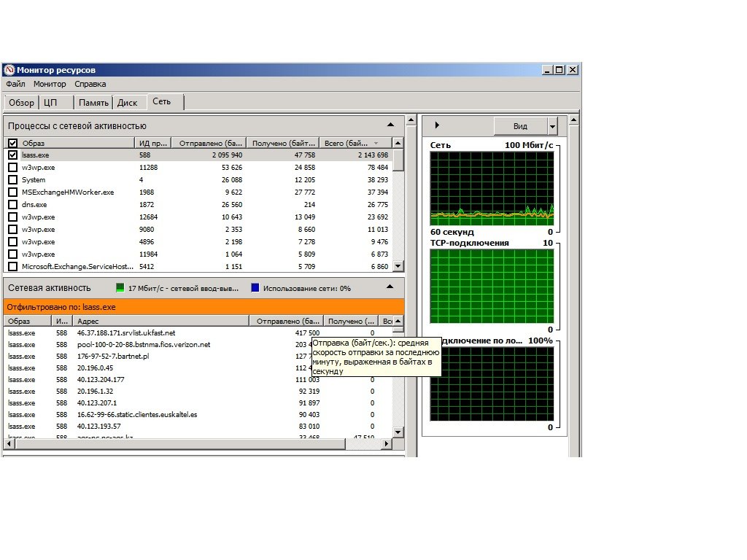
Task: Toggle the select-all checkbox beside Образ
Action: [12, 144]
